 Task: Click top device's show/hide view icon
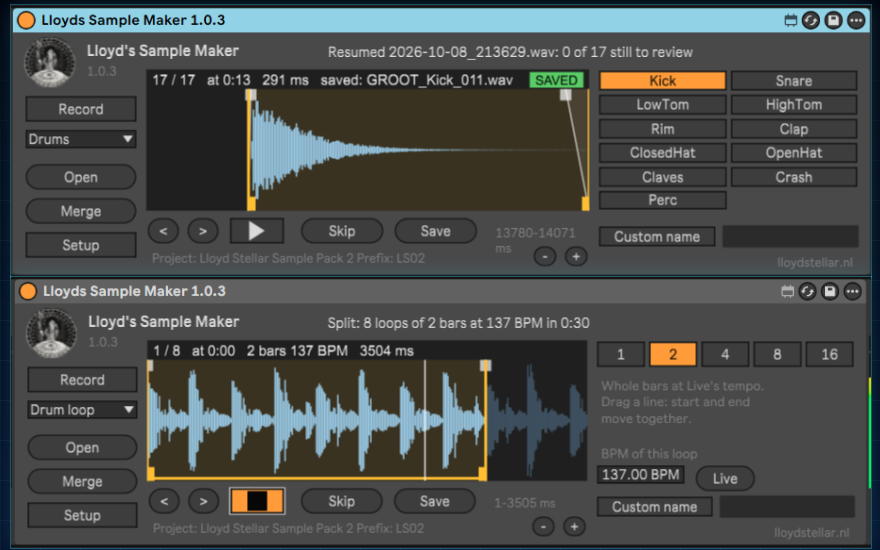point(790,21)
